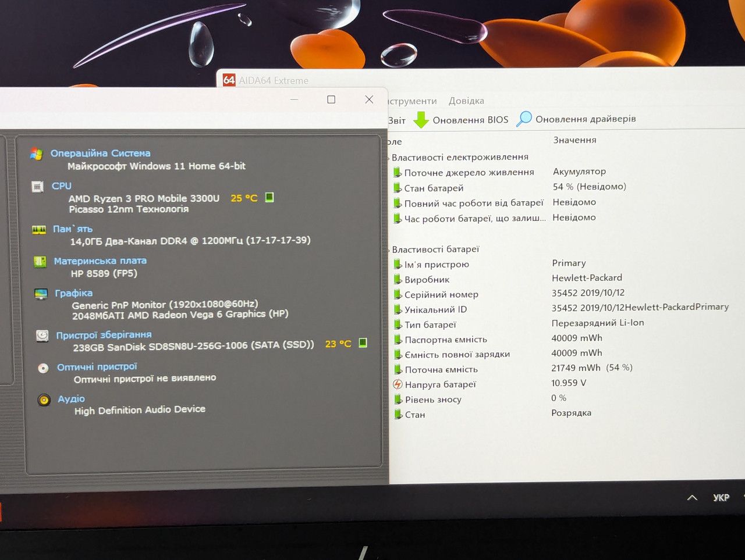The width and height of the screenshot is (745, 560).
Task: Minimize the front system summary window
Action: [x=295, y=99]
